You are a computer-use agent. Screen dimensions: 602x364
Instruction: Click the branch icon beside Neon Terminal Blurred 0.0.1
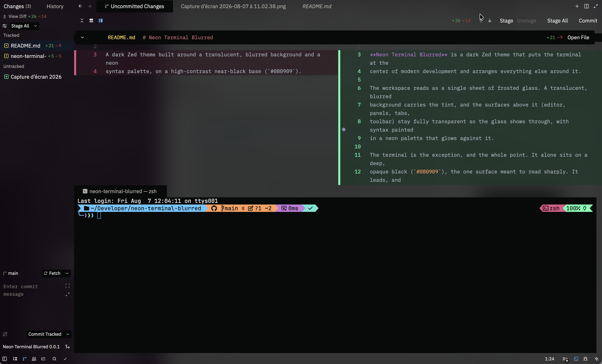click(68, 346)
